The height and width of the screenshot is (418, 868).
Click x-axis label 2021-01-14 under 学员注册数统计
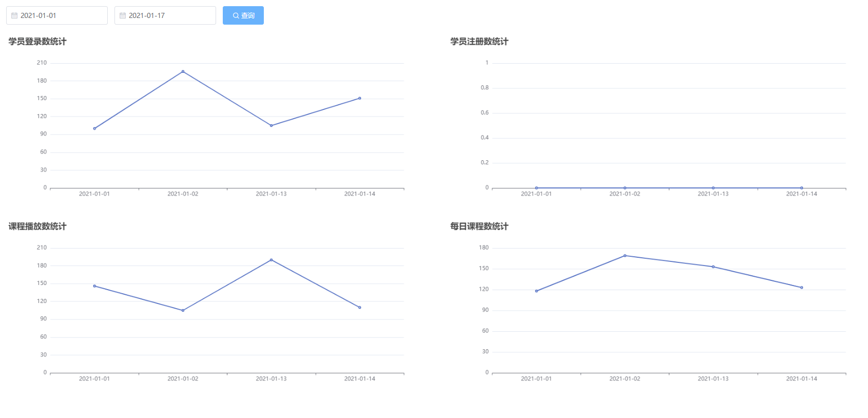click(x=802, y=194)
